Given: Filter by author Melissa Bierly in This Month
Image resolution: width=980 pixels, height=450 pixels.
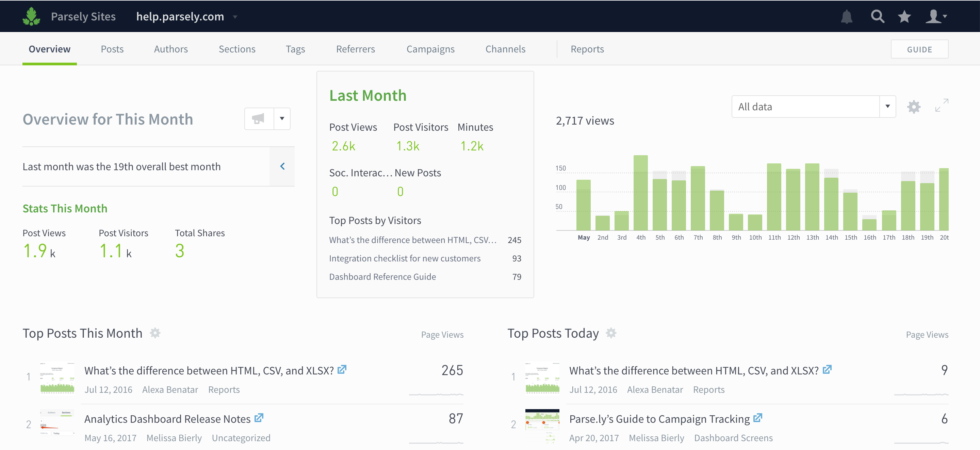Looking at the screenshot, I should (x=174, y=438).
